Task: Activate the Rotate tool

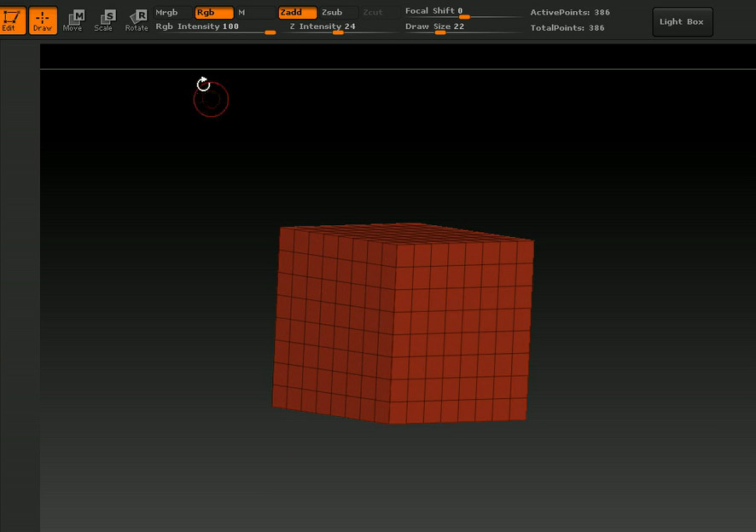Action: tap(137, 20)
